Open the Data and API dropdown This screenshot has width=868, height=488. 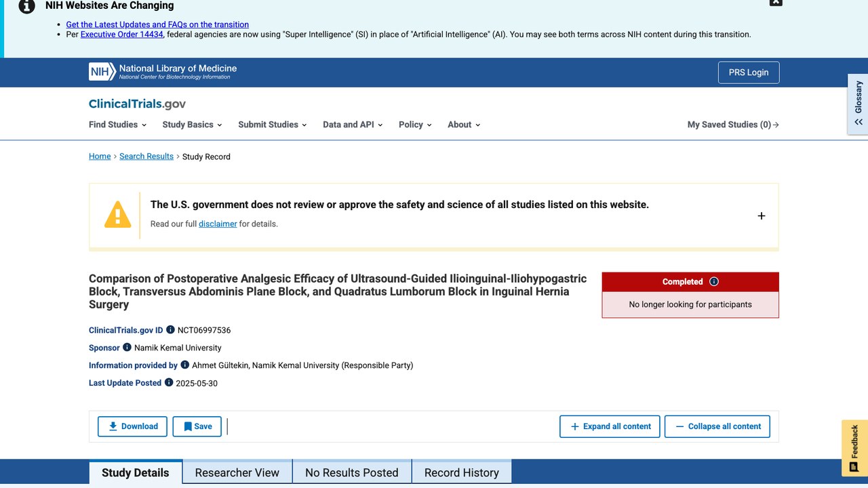tap(353, 125)
